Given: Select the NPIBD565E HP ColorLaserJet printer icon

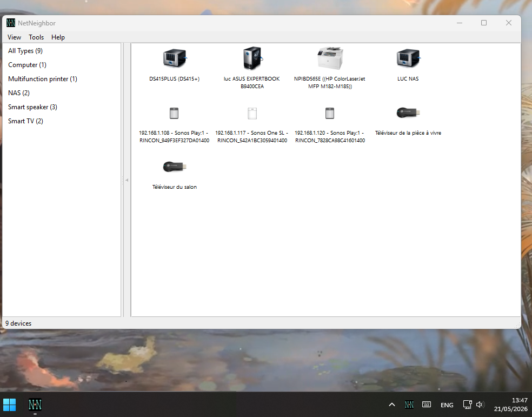Looking at the screenshot, I should (330, 58).
